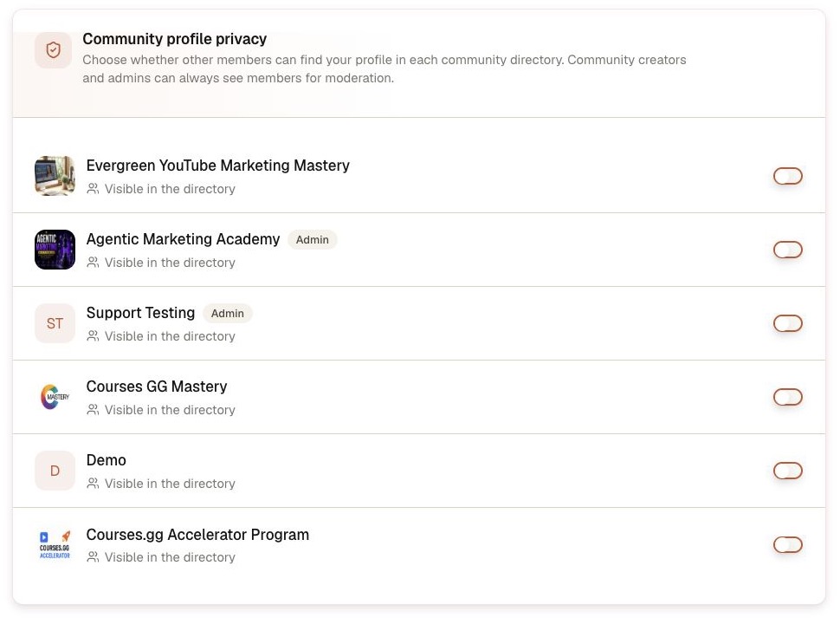Screen dimensions: 840x624
Task: Select the Support Testing title
Action: (140, 313)
